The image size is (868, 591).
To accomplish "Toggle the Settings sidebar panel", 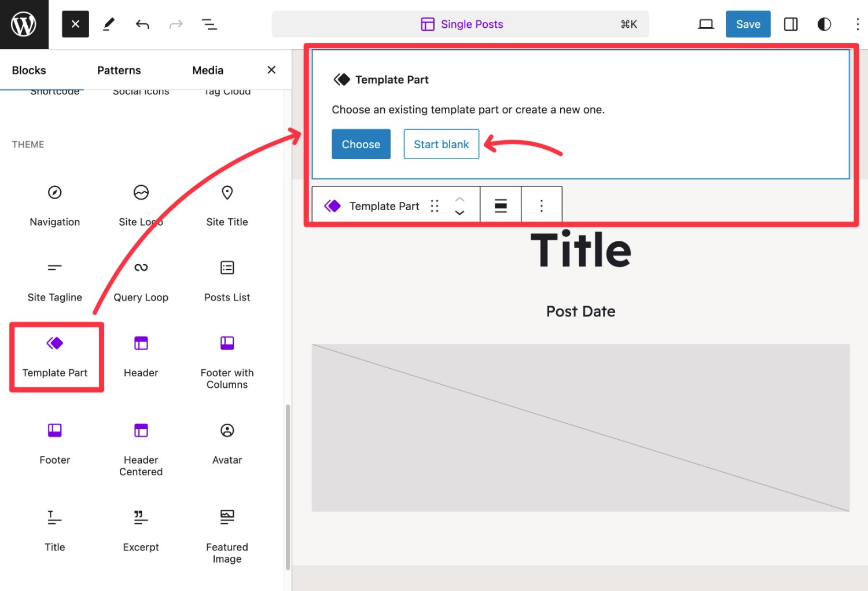I will click(x=791, y=24).
